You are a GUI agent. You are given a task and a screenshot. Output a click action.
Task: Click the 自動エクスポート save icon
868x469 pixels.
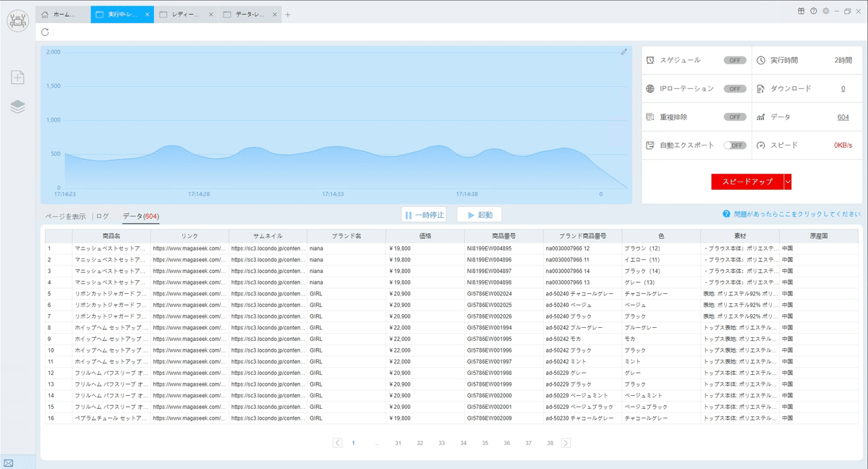coord(650,145)
